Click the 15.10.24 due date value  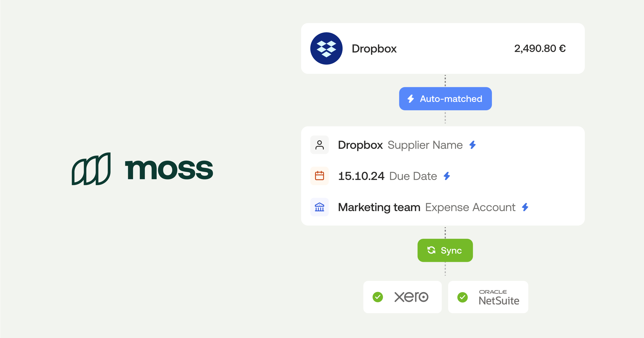[361, 176]
